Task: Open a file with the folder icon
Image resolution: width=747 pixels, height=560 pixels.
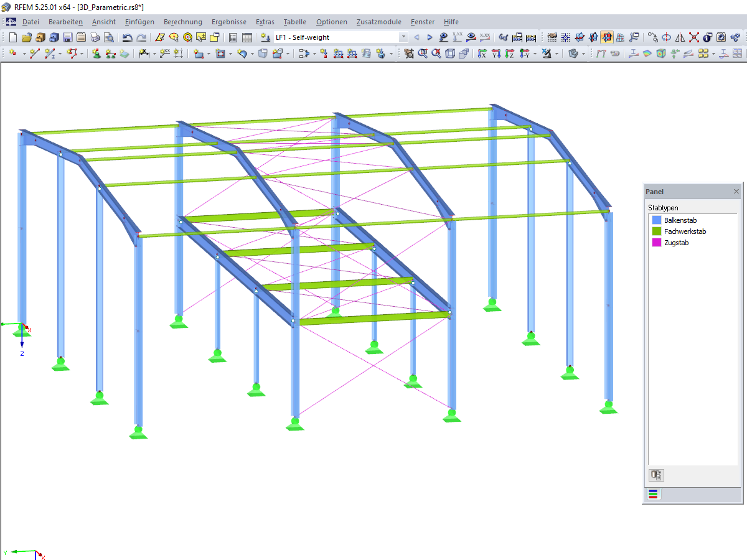Action: pos(27,37)
